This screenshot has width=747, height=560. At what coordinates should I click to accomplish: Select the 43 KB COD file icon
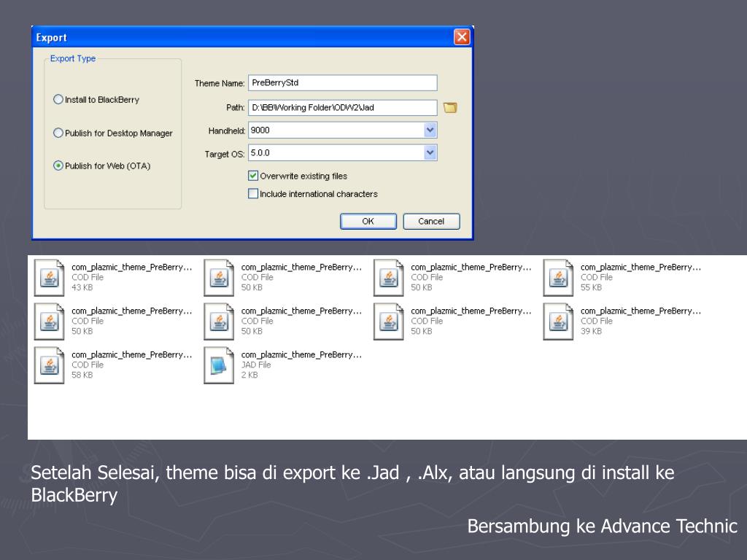[x=49, y=278]
